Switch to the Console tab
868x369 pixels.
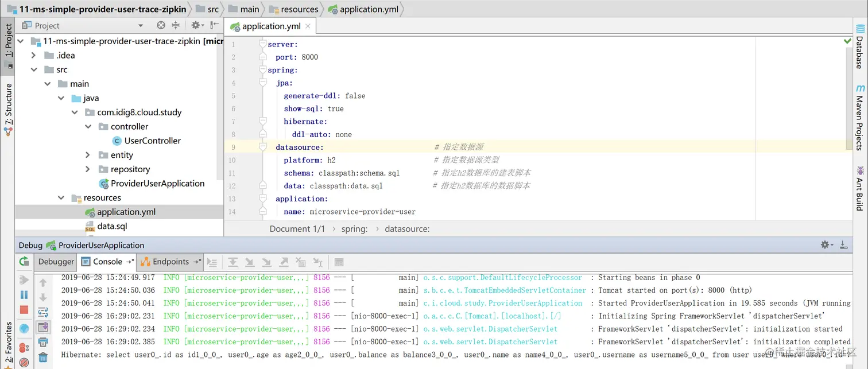107,262
